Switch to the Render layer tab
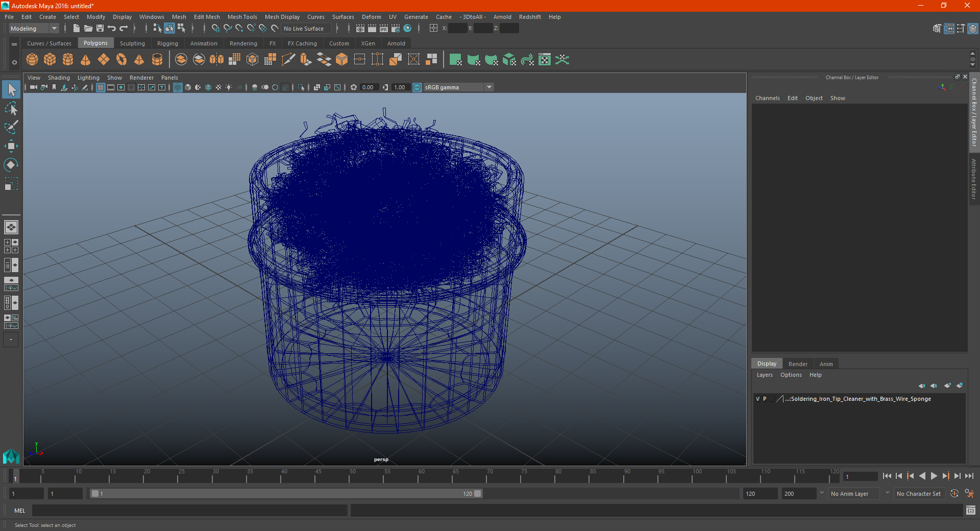This screenshot has height=531, width=980. coord(798,364)
